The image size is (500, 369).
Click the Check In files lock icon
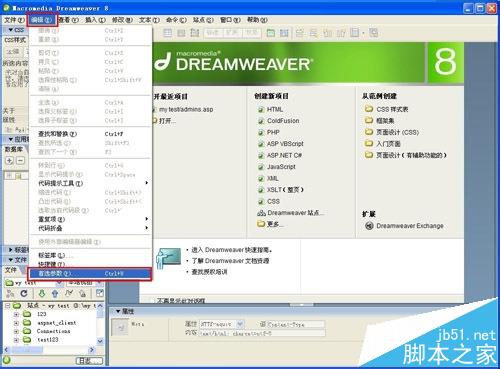(82, 293)
